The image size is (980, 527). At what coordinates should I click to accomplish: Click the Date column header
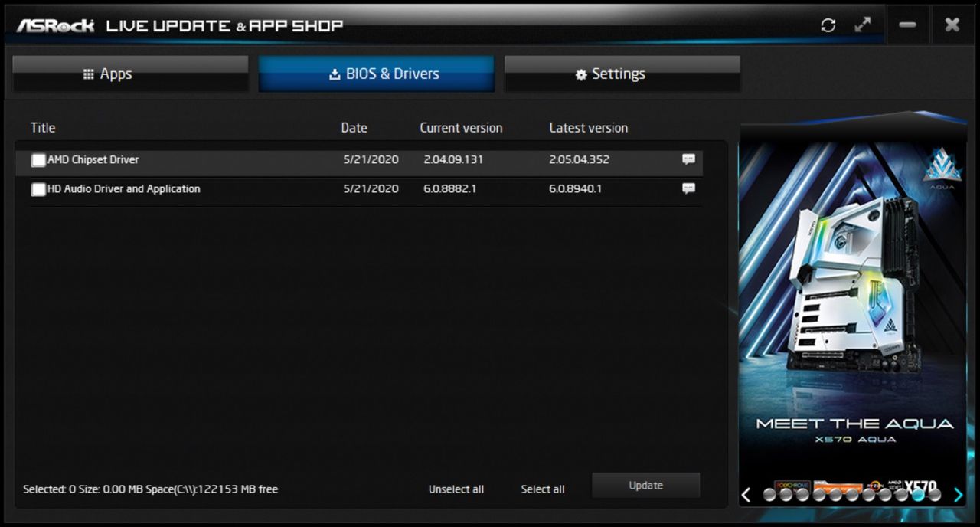click(354, 128)
